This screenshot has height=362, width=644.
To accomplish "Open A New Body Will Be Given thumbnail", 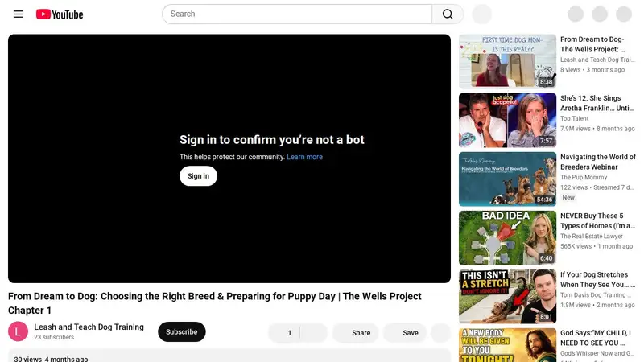I will click(507, 345).
